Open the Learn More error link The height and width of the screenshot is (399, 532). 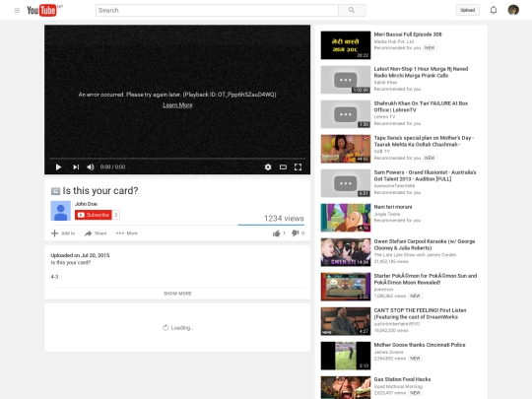pyautogui.click(x=177, y=105)
